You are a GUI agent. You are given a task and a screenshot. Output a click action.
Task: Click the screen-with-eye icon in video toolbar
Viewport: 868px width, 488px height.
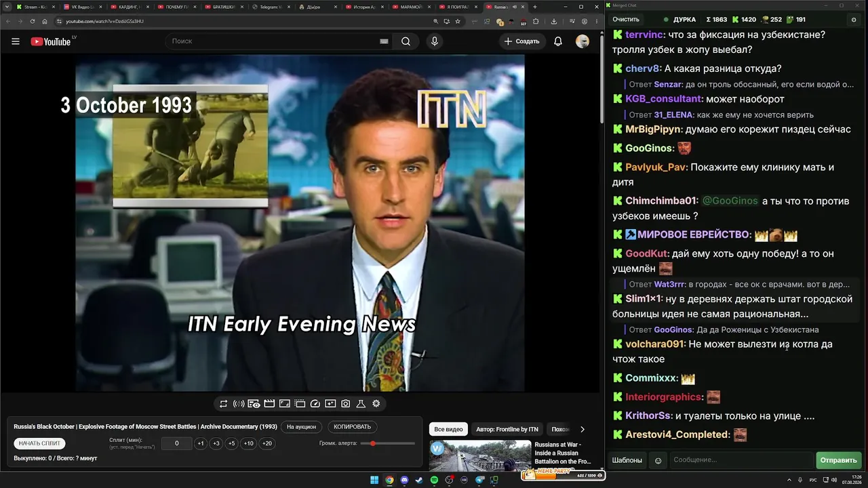coord(254,404)
